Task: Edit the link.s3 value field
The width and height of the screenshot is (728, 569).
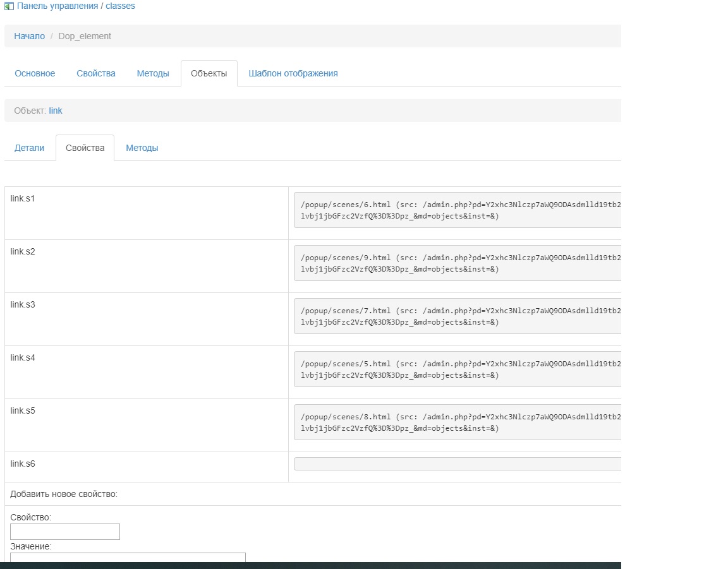Action: [458, 316]
